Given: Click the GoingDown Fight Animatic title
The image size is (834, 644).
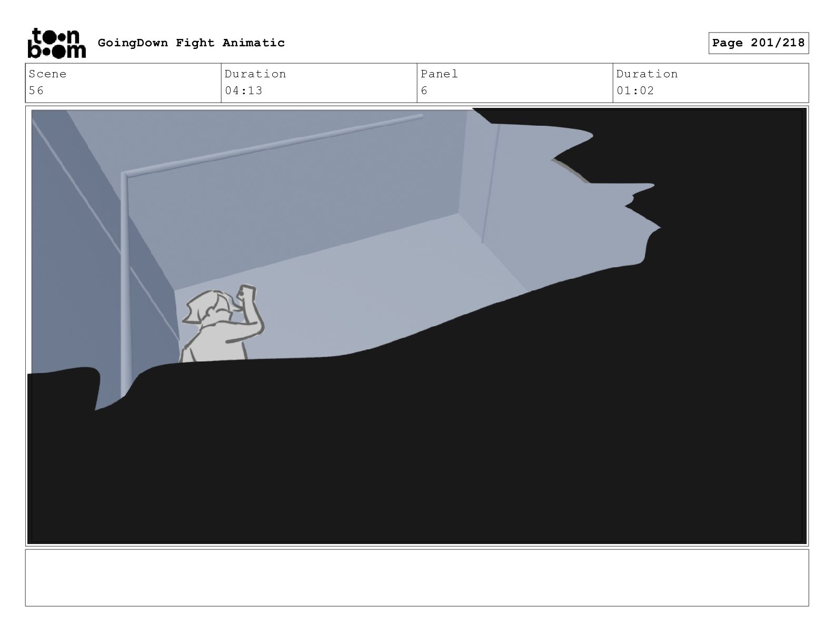Looking at the screenshot, I should pyautogui.click(x=191, y=43).
